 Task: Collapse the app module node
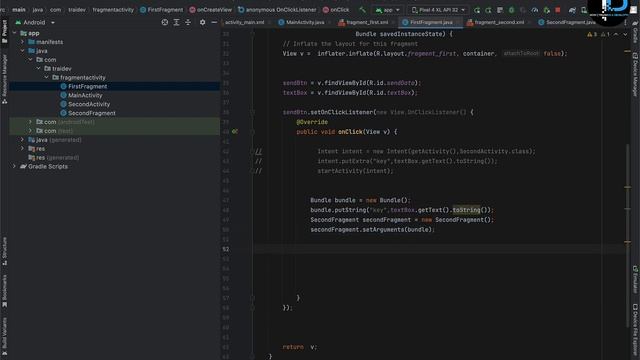pos(14,33)
